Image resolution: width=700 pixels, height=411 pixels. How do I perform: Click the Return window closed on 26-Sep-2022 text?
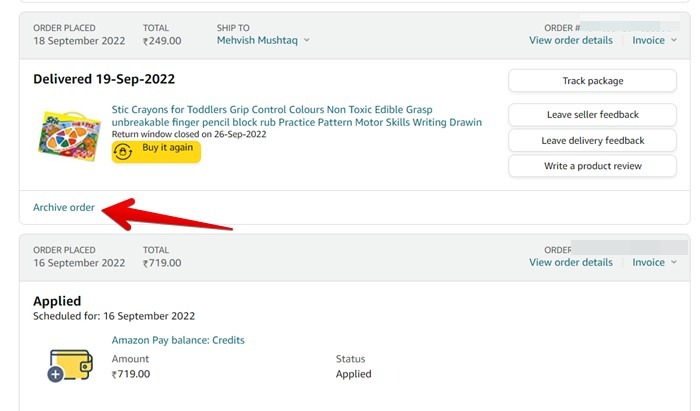pos(189,134)
